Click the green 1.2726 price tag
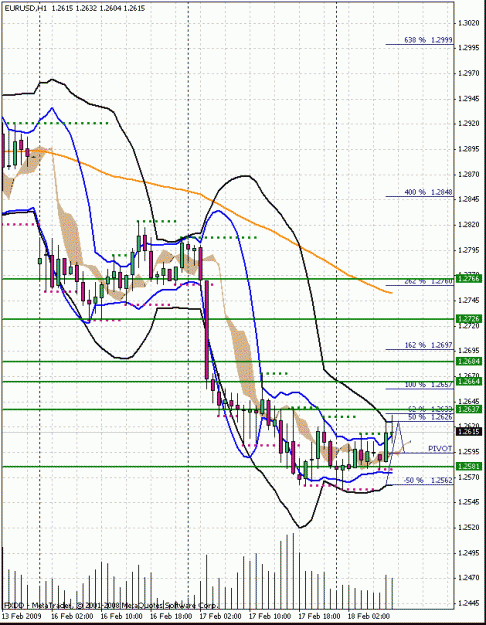The height and width of the screenshot is (625, 486). tap(470, 319)
